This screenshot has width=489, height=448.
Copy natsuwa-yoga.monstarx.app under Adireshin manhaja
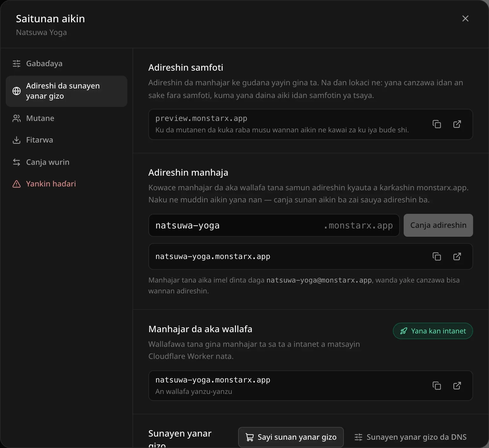click(437, 256)
